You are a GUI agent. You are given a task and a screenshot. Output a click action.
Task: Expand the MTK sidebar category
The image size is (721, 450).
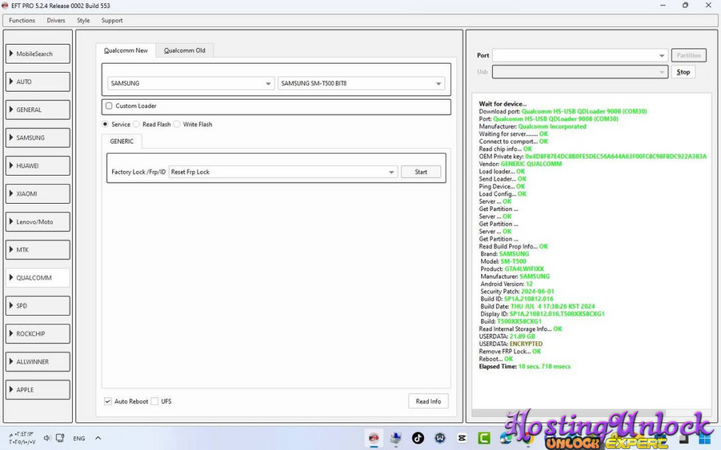[38, 250]
